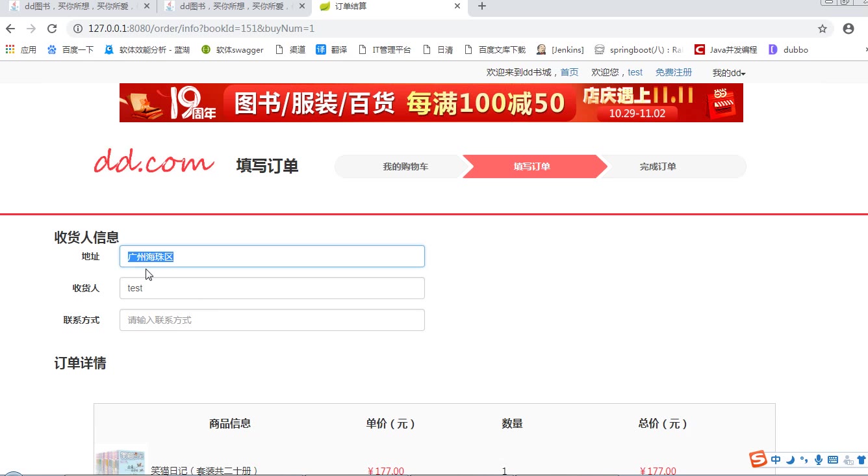Click the 地址 address input field
Viewport: 868px width, 476px height.
tap(272, 256)
